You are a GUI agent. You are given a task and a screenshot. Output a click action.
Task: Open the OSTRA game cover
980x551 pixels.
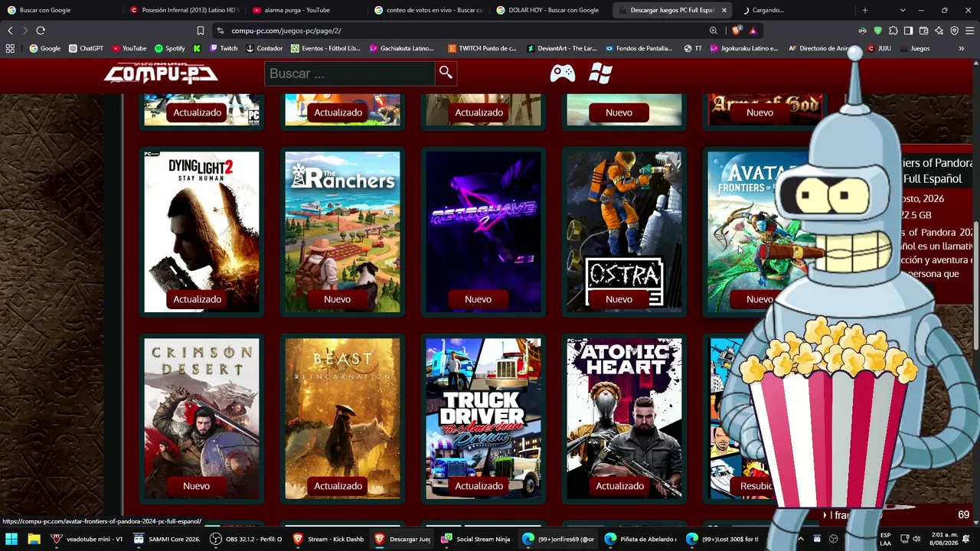(624, 232)
